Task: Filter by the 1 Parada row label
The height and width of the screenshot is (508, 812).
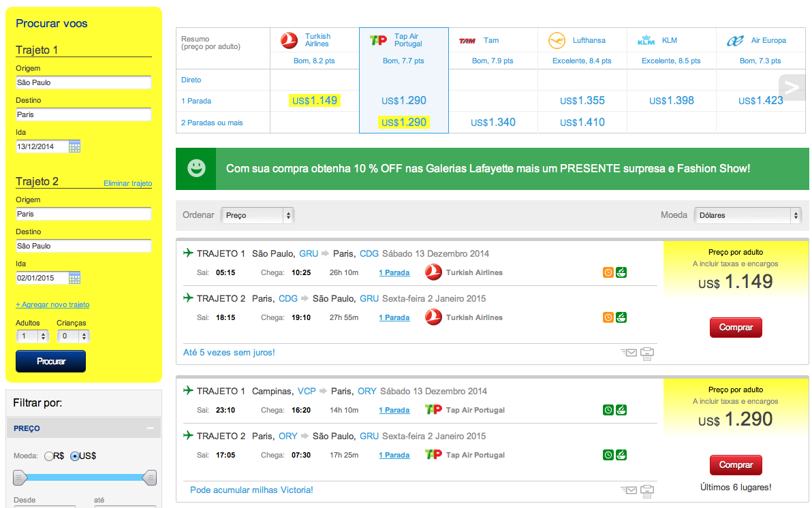Action: pyautogui.click(x=196, y=101)
